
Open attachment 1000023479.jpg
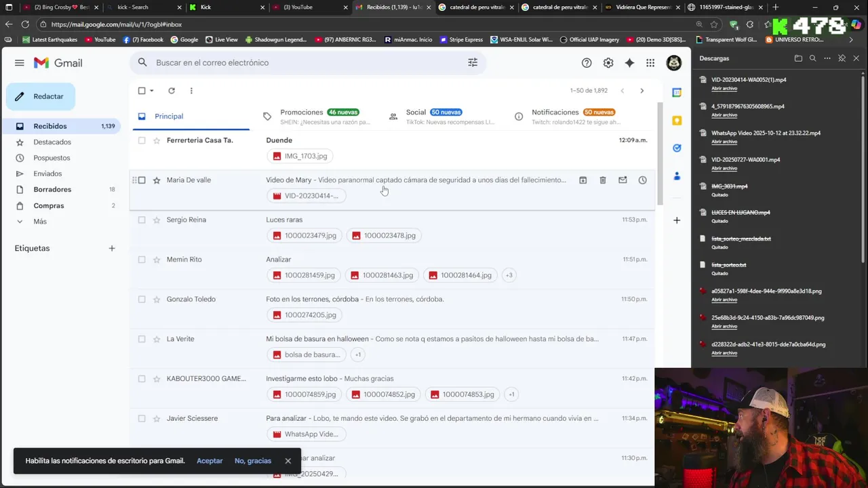pyautogui.click(x=304, y=235)
